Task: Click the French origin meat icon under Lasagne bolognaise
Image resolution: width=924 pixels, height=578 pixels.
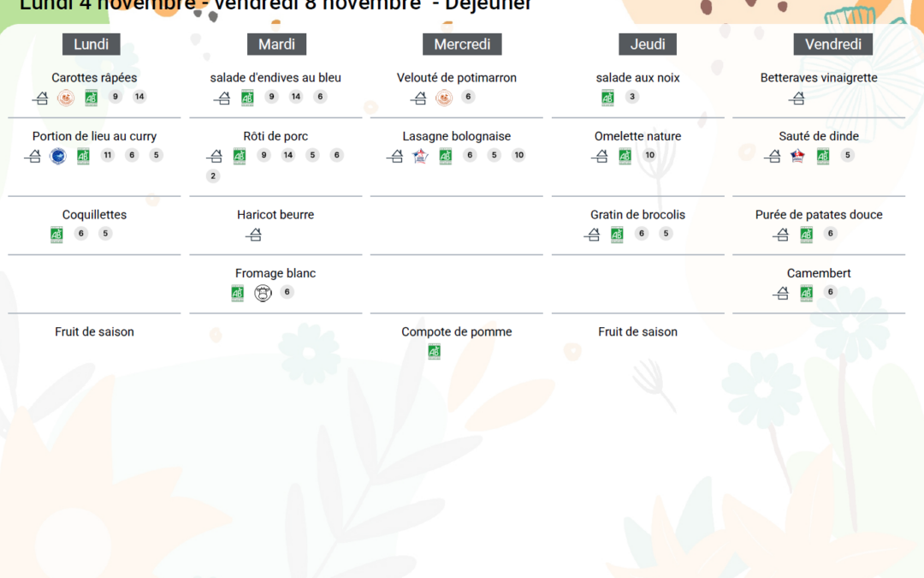Action: (420, 156)
